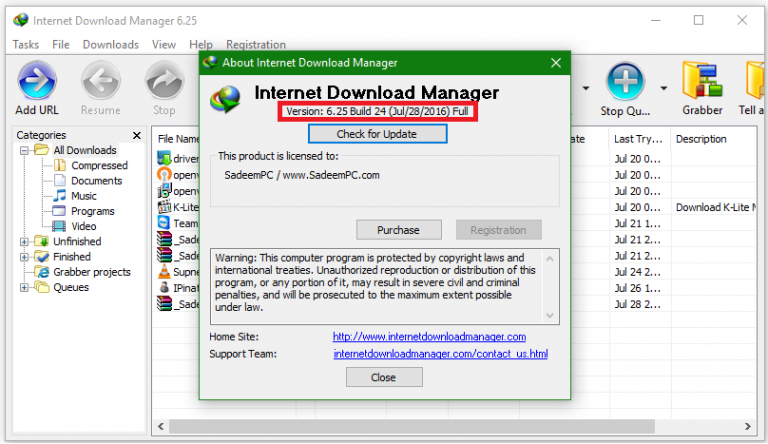The height and width of the screenshot is (444, 768).
Task: Collapse the All Downloads tree node
Action: pos(24,150)
